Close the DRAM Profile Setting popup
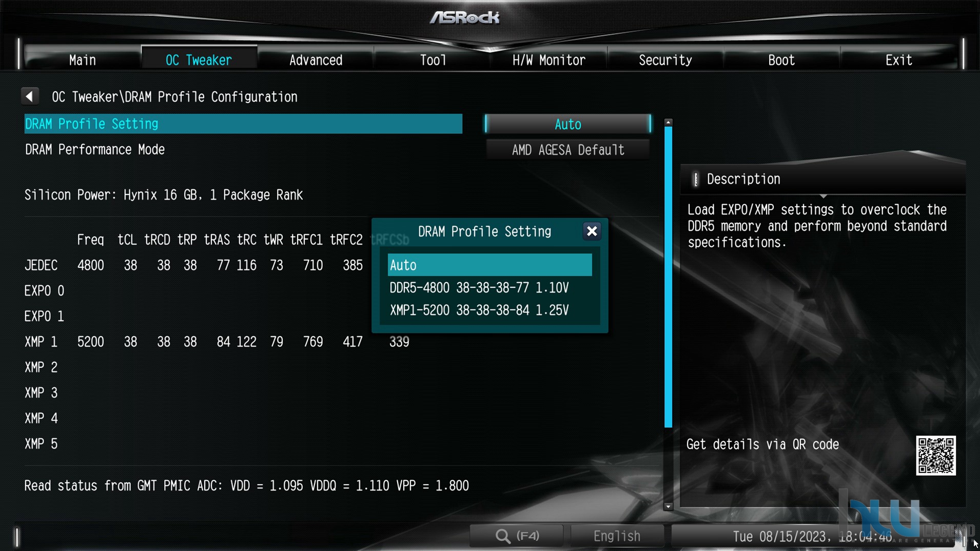This screenshot has width=980, height=551. (x=592, y=231)
